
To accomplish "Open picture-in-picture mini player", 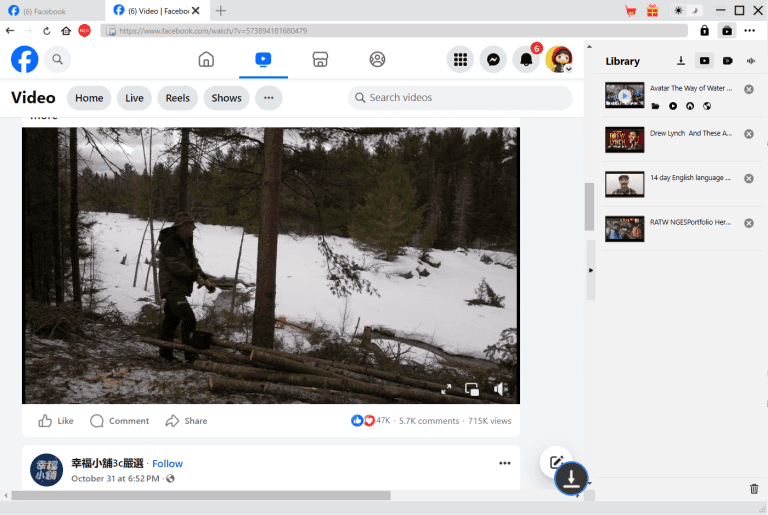I will click(472, 389).
